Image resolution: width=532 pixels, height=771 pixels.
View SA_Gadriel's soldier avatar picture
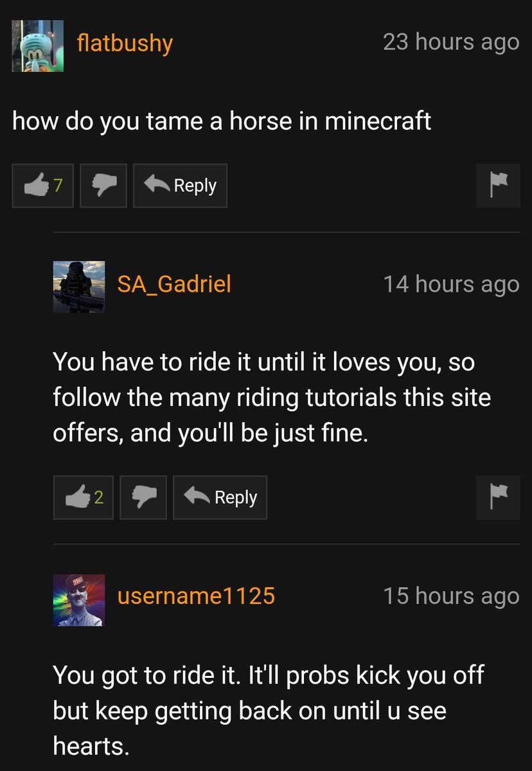pyautogui.click(x=79, y=287)
